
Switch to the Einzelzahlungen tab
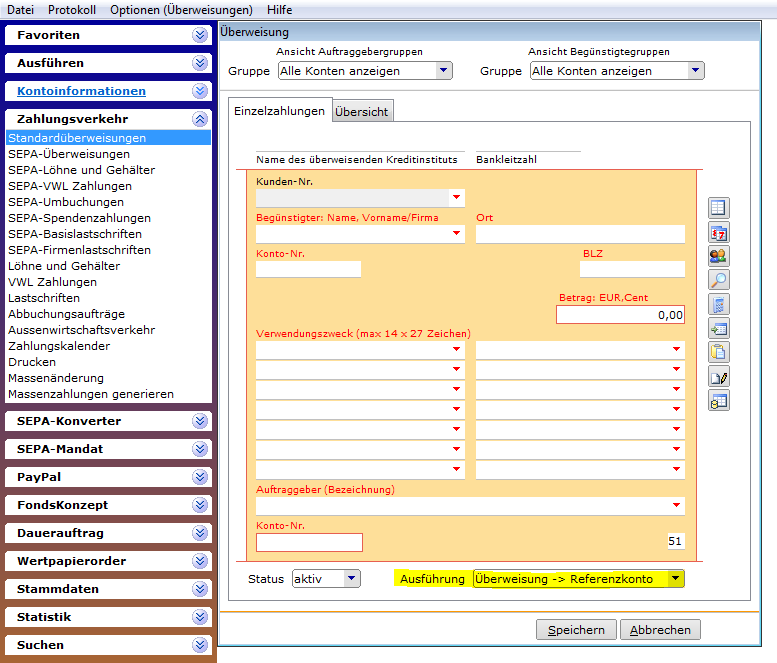click(x=279, y=111)
